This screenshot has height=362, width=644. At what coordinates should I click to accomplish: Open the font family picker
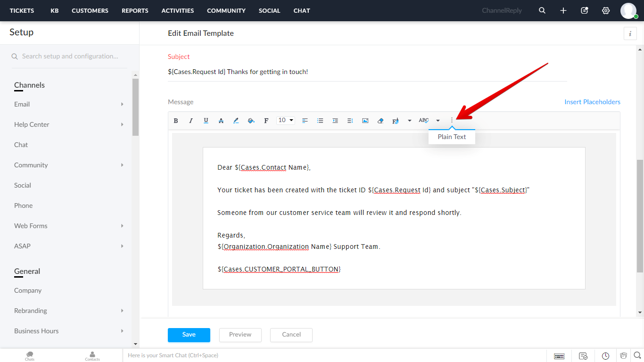[x=266, y=121]
